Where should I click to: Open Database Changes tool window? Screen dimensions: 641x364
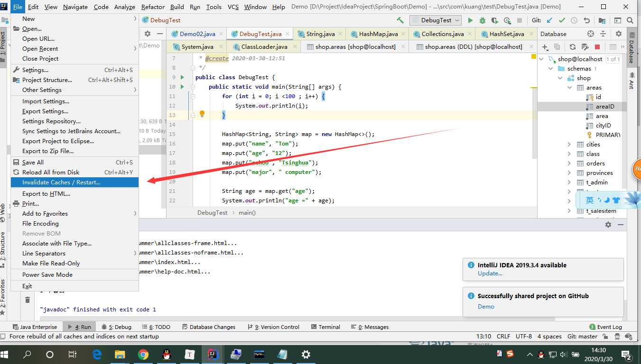pyautogui.click(x=208, y=327)
